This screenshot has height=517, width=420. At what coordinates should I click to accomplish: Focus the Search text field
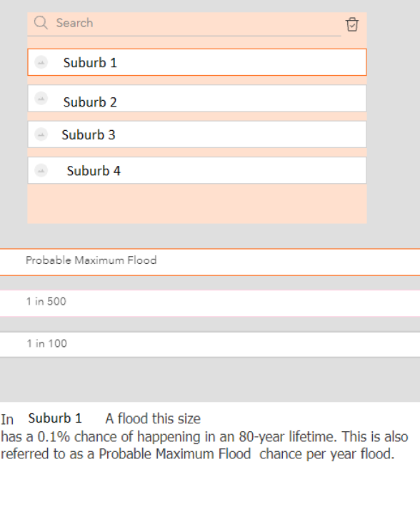pyautogui.click(x=198, y=23)
